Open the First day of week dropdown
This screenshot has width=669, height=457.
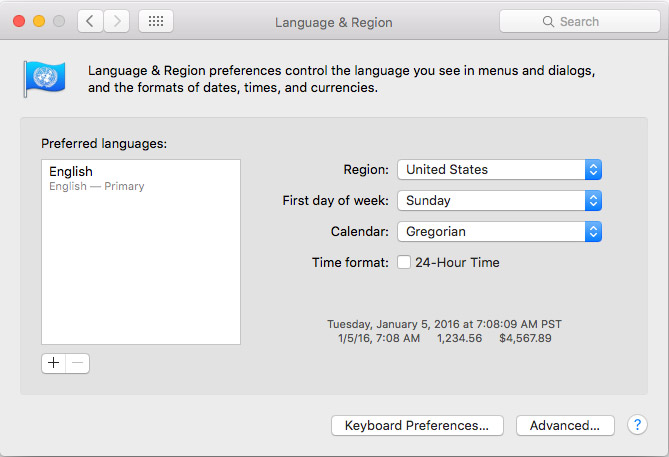click(x=499, y=201)
